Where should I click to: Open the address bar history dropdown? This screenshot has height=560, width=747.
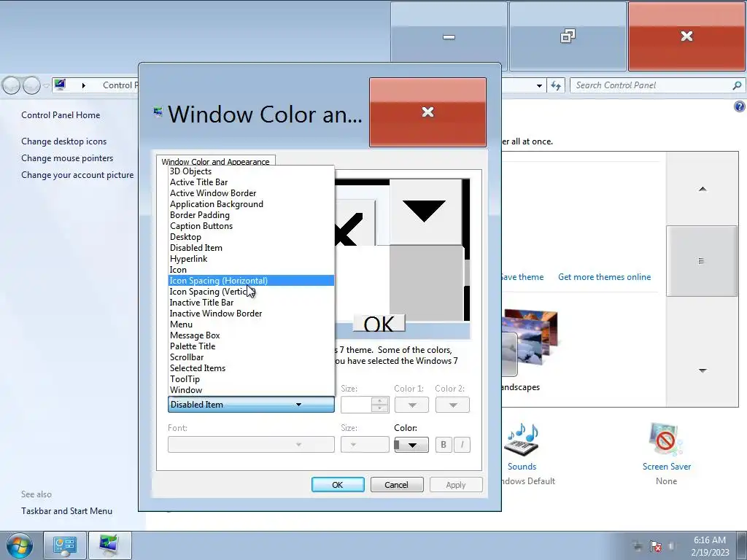click(539, 86)
